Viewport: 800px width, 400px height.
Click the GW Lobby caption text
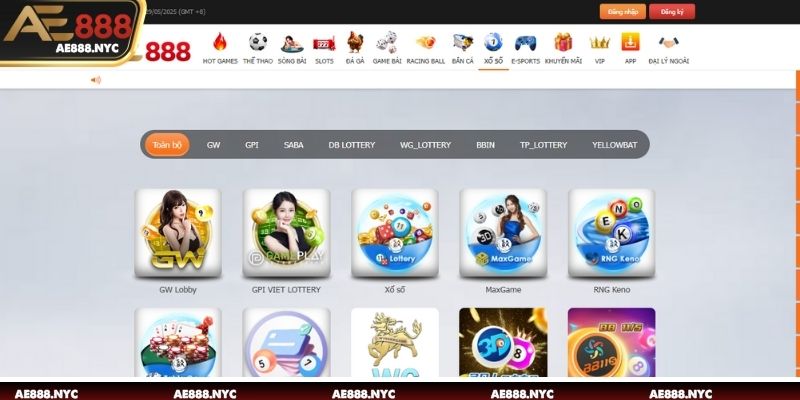point(178,289)
